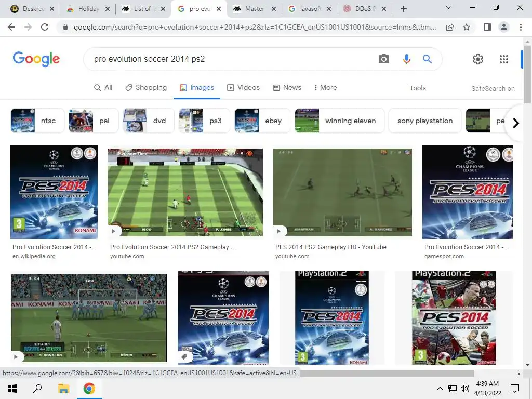
Task: Reload the current page
Action: click(45, 27)
